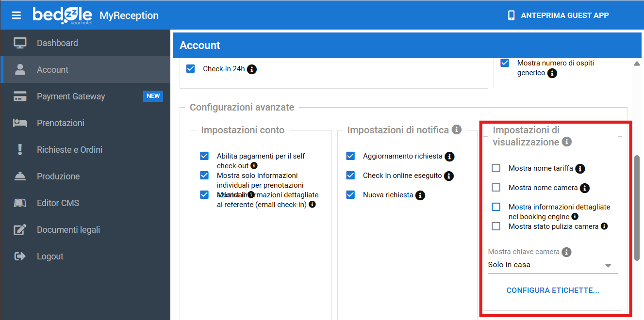Click info icon beside Impostazioni di notifica

point(456,129)
